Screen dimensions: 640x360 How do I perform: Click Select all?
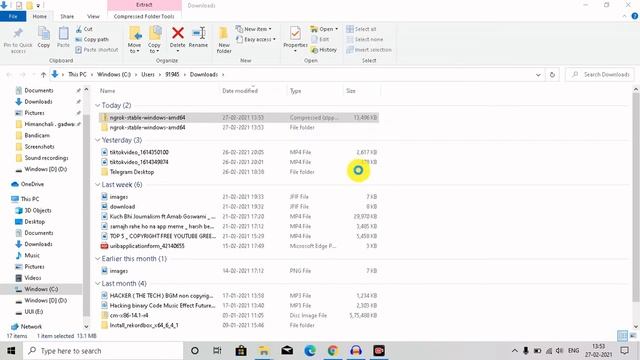[x=361, y=29]
